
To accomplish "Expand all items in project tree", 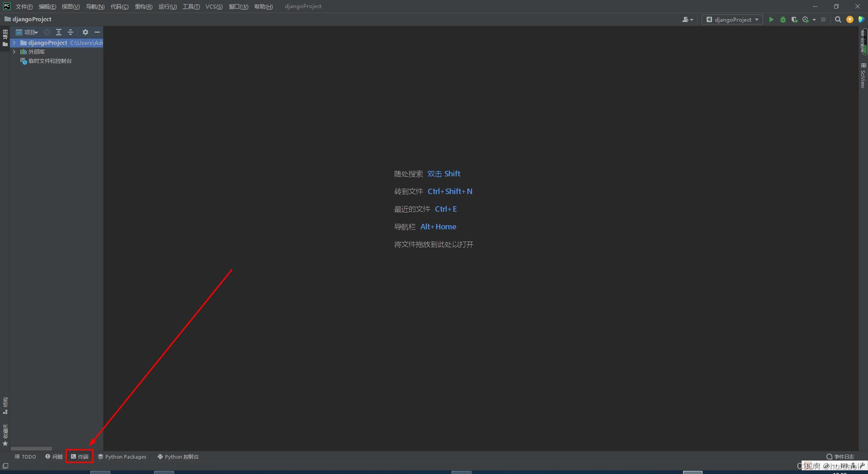I will [x=59, y=32].
